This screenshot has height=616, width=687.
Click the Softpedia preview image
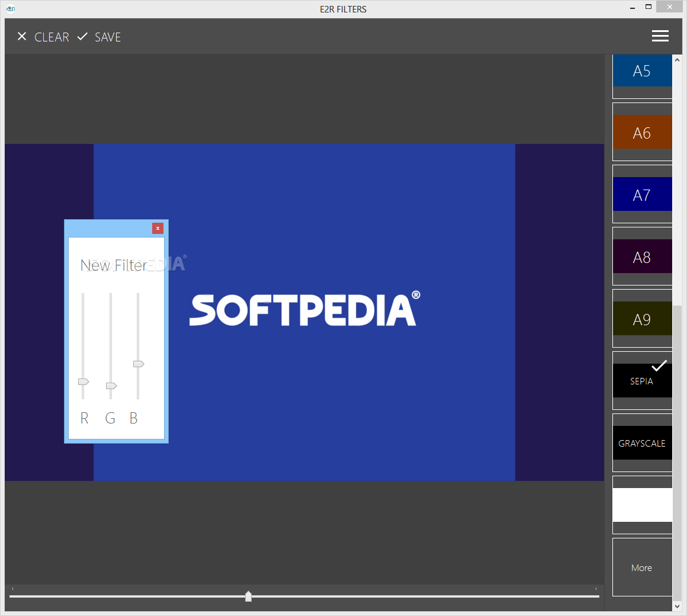[304, 312]
